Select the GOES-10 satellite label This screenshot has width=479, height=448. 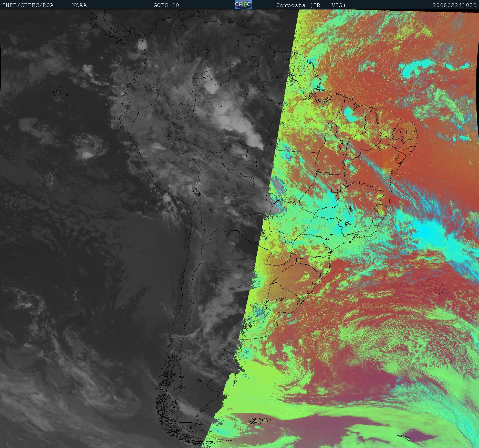(166, 5)
